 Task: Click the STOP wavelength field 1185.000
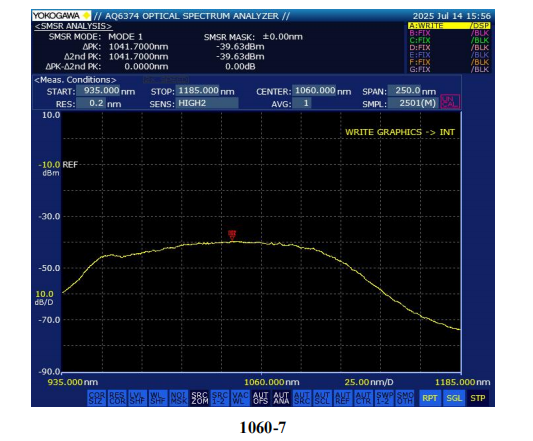click(x=198, y=90)
